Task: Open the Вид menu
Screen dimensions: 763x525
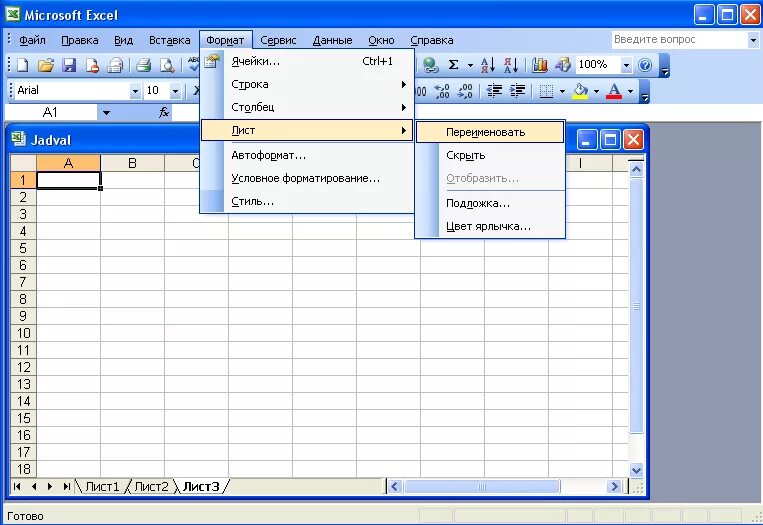Action: (124, 40)
